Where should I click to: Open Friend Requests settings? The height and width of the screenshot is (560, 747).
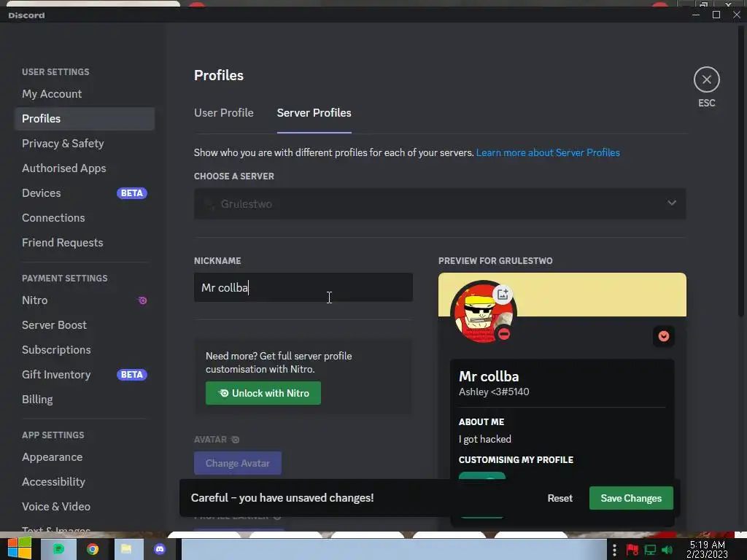tap(85, 242)
